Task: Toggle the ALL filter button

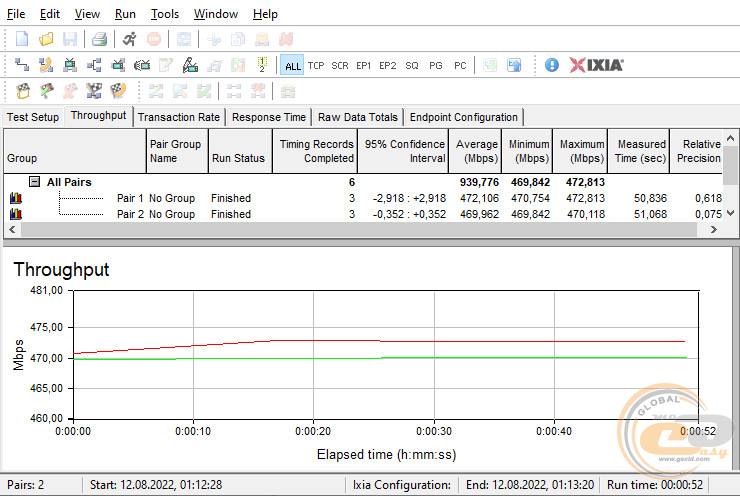Action: coord(292,66)
